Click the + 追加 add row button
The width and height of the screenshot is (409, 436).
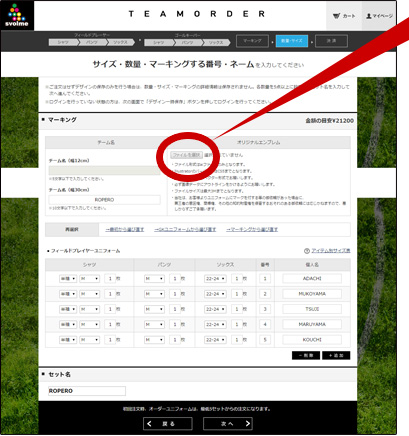click(x=336, y=355)
